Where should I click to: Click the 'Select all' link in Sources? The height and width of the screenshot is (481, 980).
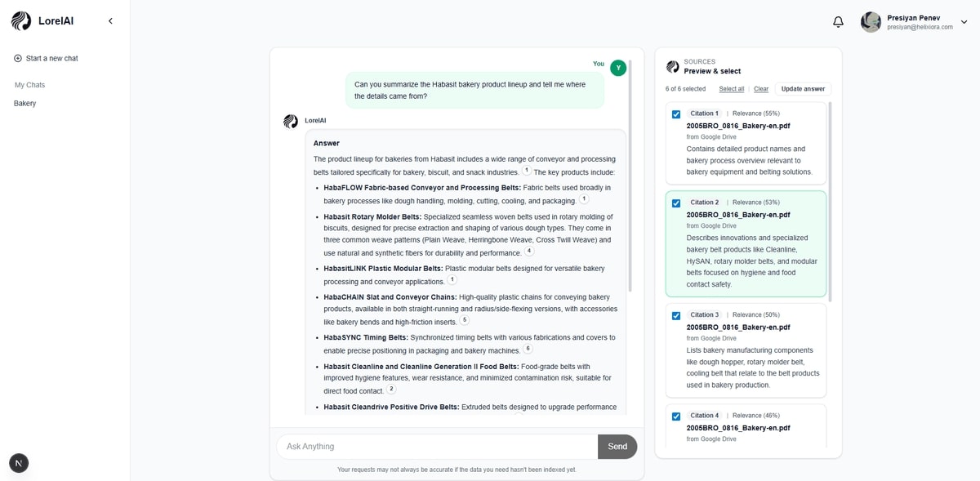[731, 89]
